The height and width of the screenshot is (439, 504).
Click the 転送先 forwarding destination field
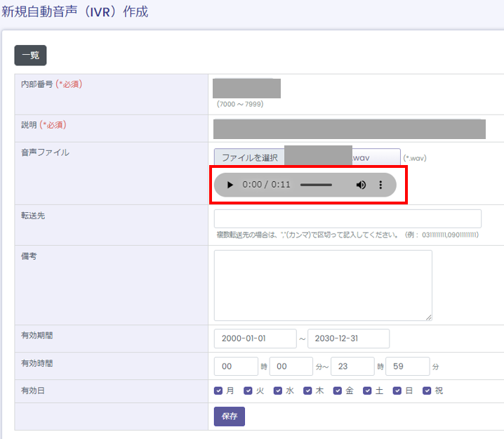pyautogui.click(x=347, y=218)
